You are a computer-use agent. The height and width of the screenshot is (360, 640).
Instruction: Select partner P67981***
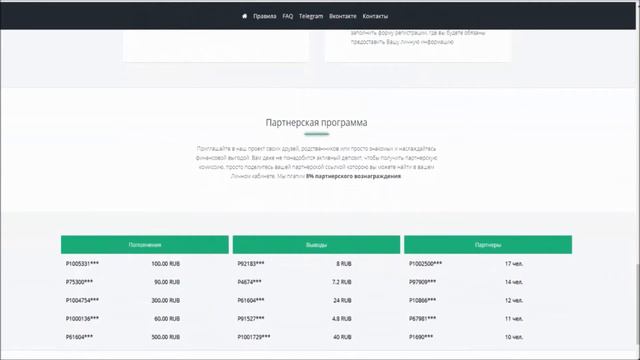click(422, 319)
